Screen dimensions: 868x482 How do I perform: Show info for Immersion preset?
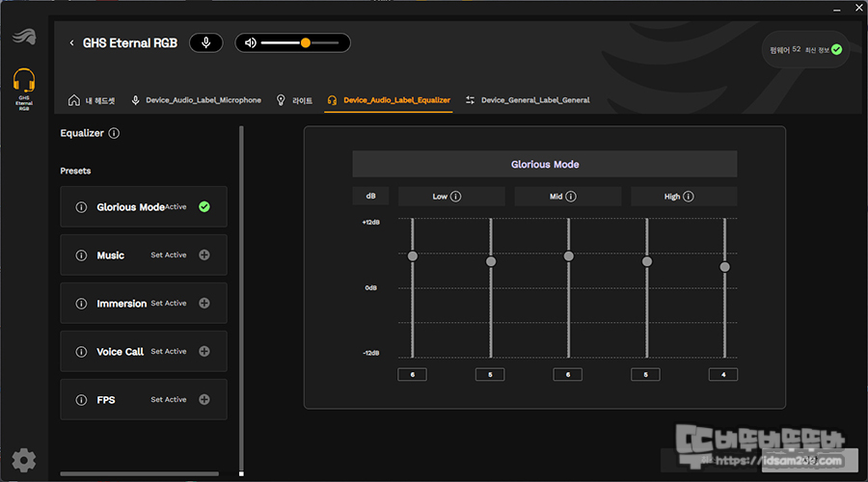pyautogui.click(x=81, y=304)
